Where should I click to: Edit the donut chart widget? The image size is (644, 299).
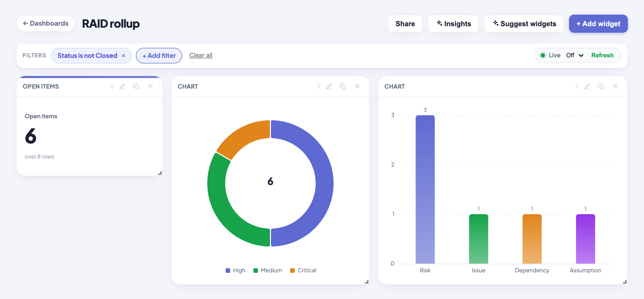pyautogui.click(x=329, y=86)
